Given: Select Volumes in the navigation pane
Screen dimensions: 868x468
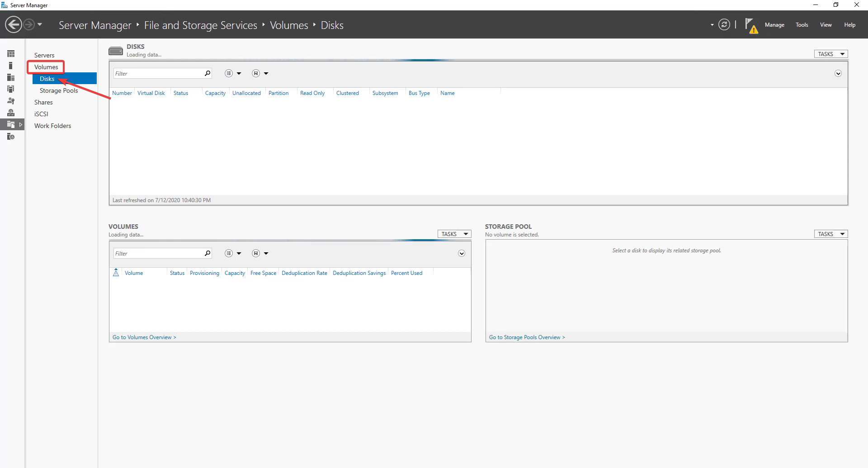Looking at the screenshot, I should 46,67.
